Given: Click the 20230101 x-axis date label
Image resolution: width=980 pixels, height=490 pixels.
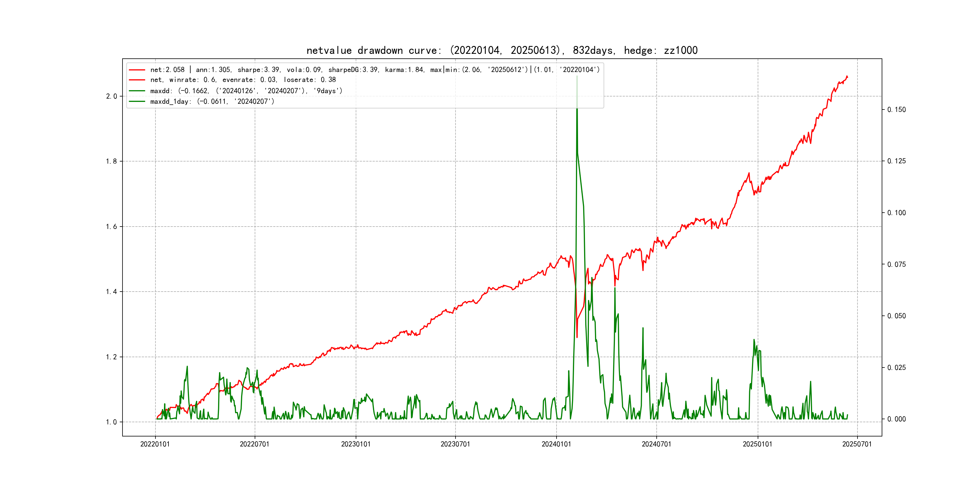Looking at the screenshot, I should [x=356, y=444].
